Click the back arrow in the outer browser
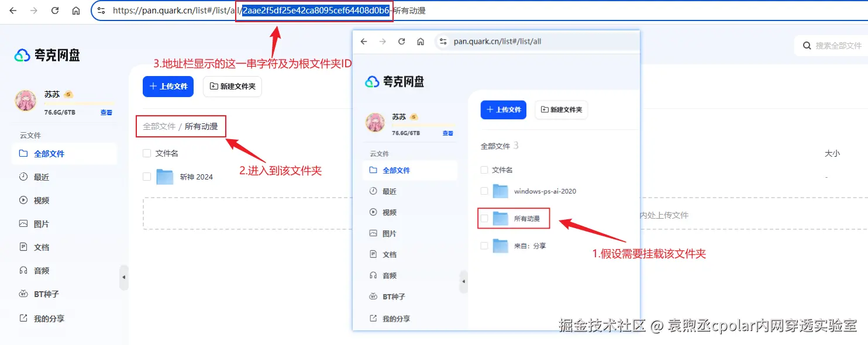The width and height of the screenshot is (868, 345). click(13, 11)
